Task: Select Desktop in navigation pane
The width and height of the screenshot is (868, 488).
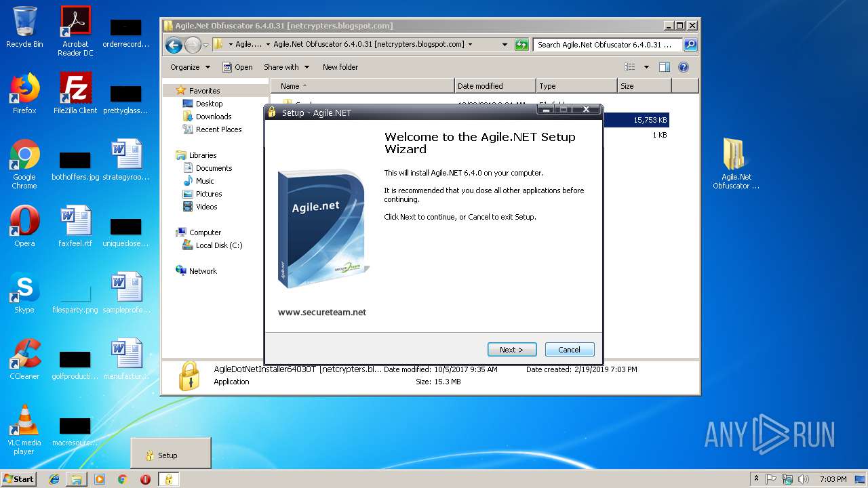Action: (209, 104)
